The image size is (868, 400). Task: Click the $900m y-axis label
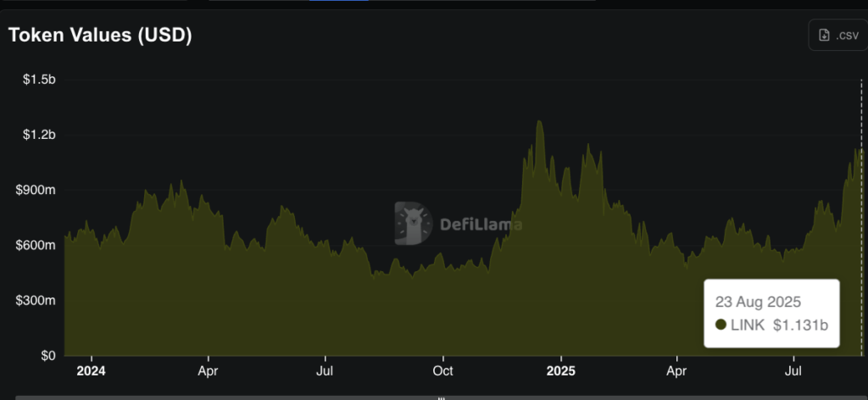click(37, 191)
